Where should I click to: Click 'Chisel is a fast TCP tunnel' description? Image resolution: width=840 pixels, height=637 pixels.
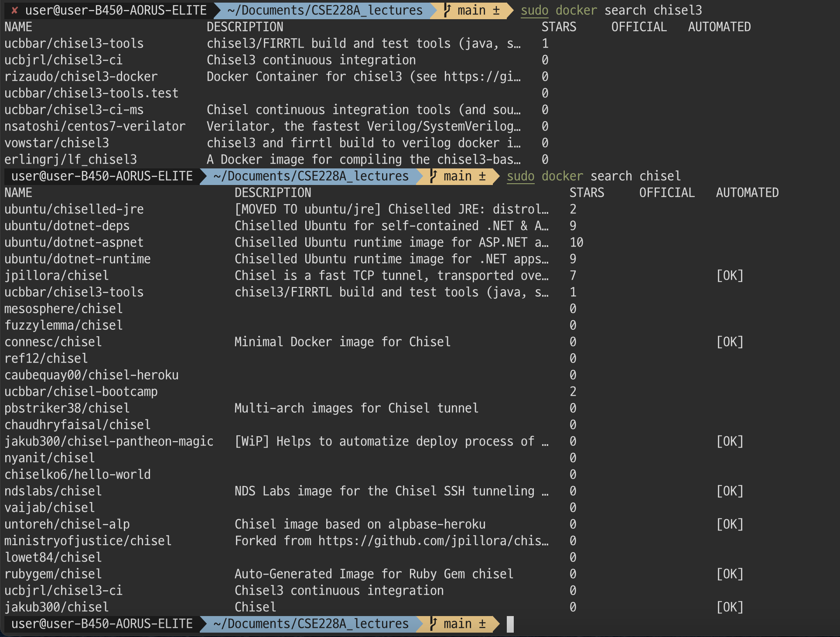coord(392,276)
